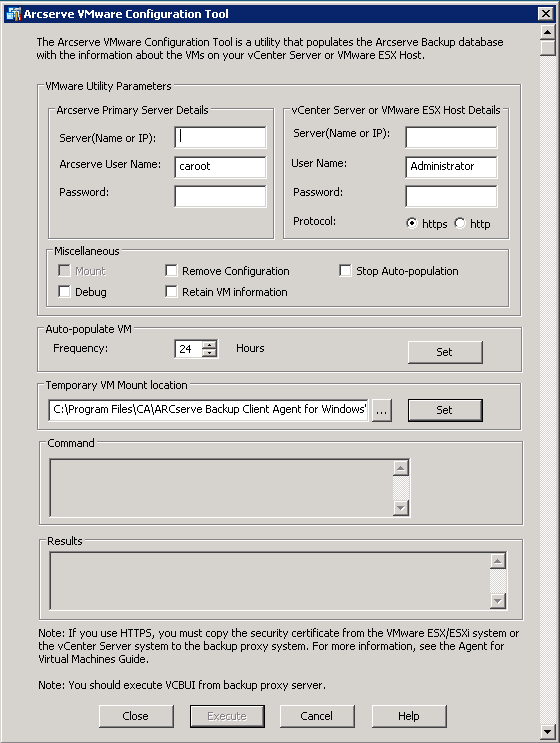Increase Frequency with the spinner up arrow

click(x=209, y=344)
